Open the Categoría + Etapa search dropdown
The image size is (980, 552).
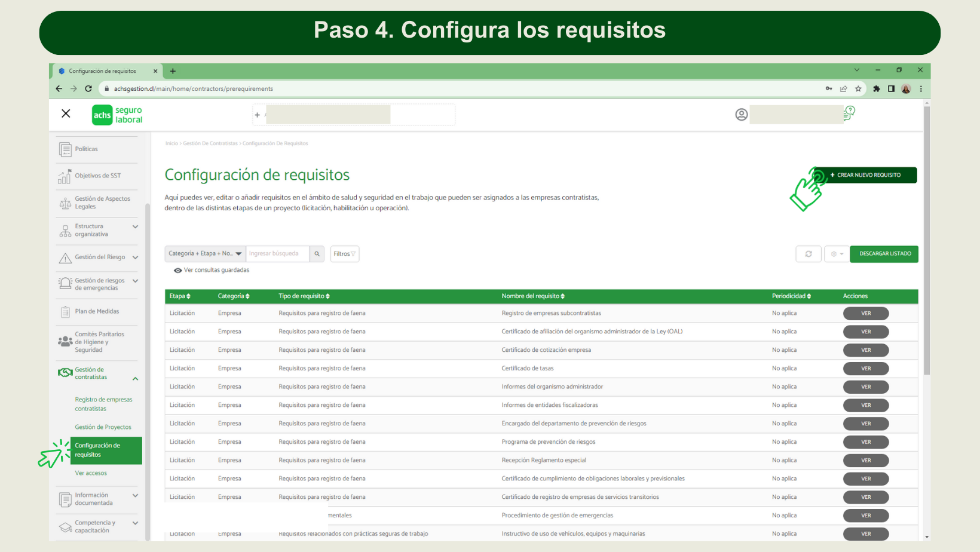click(x=205, y=254)
